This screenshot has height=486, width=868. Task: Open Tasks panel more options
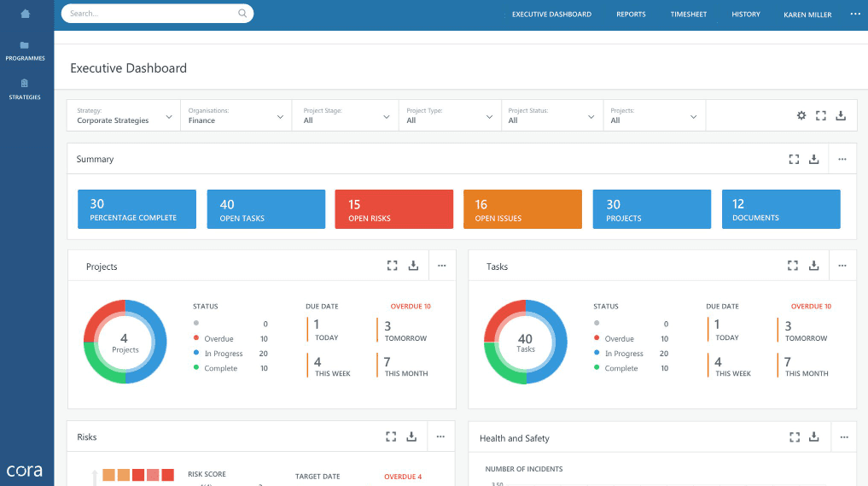point(842,266)
